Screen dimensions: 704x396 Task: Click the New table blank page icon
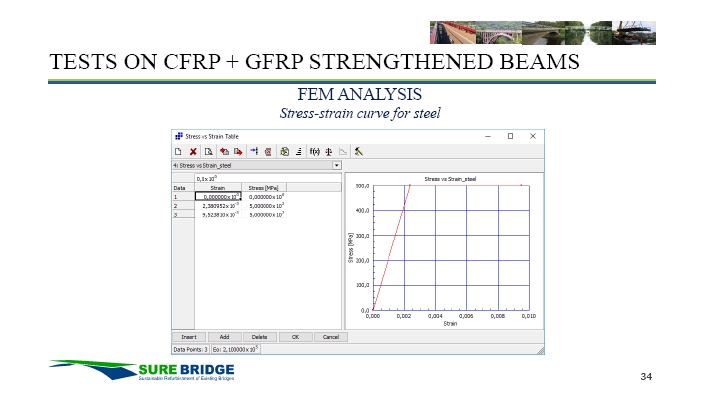coord(178,152)
